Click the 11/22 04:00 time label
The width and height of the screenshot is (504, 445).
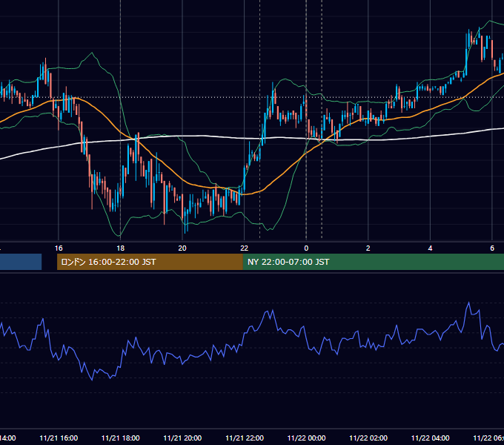[431, 438]
